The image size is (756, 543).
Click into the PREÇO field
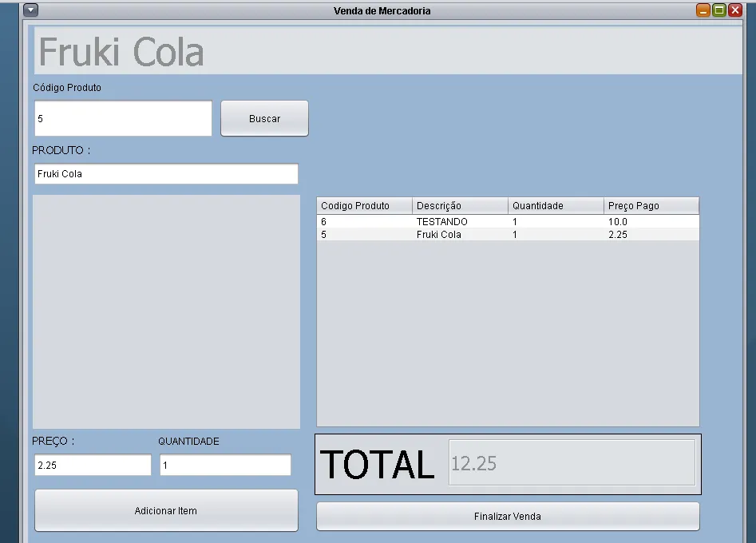[93, 465]
